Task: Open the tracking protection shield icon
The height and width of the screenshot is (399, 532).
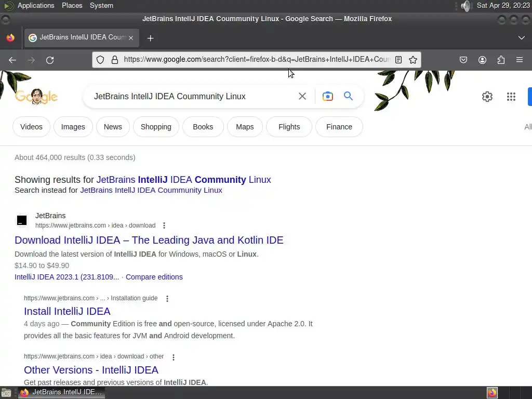Action: 100,60
